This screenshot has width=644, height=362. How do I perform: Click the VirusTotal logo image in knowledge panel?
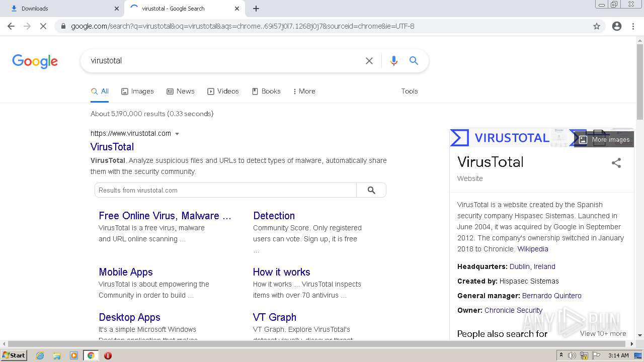[x=499, y=138]
